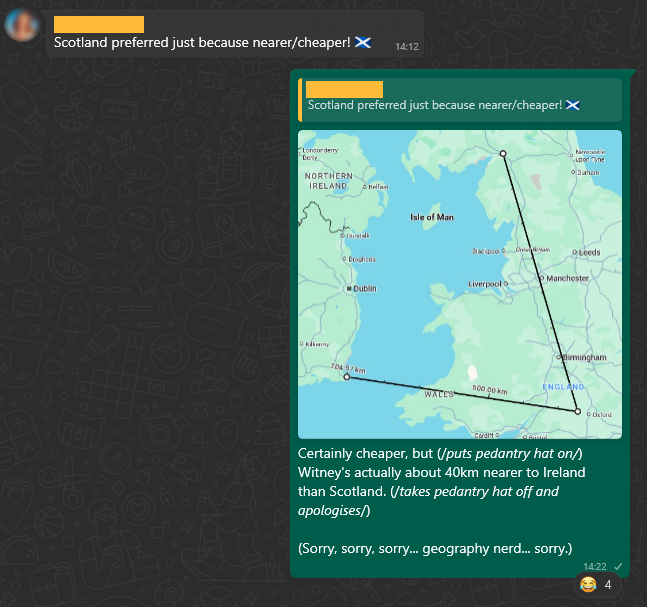Click the sender's blurred profile avatar
This screenshot has height=607, width=647.
pos(23,29)
